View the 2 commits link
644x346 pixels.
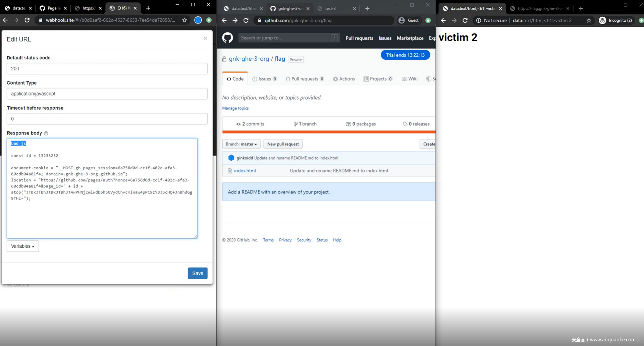click(x=250, y=124)
